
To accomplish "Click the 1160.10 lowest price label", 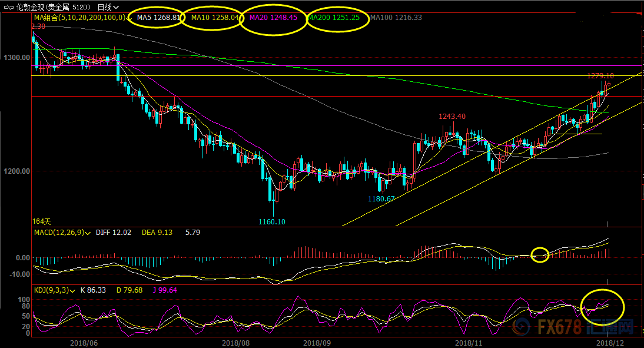I will (x=271, y=222).
